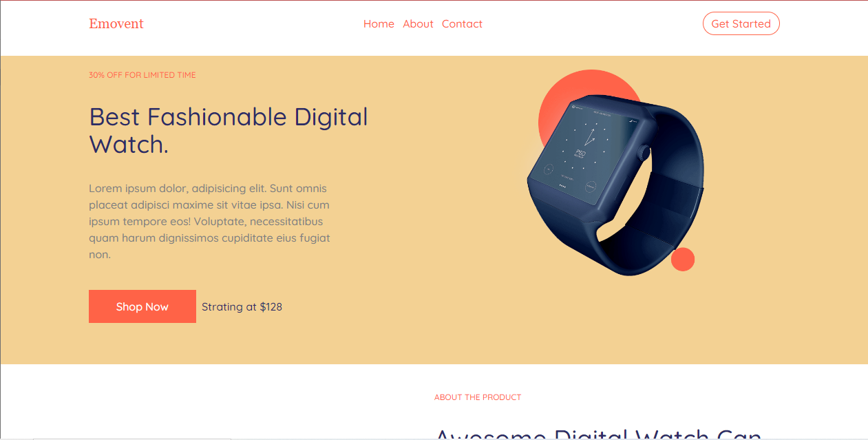Click the Awesome Digital Watch heading

point(599,433)
